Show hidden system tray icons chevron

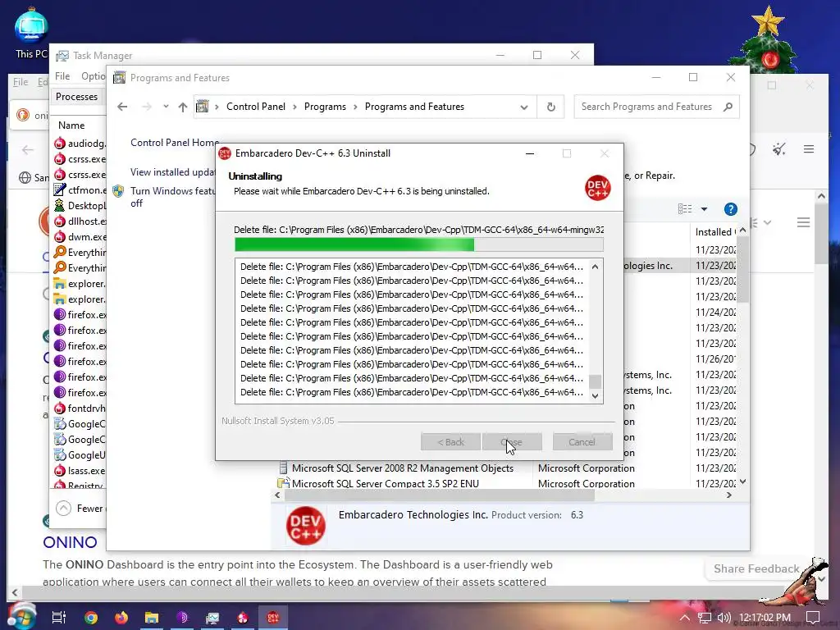click(x=685, y=618)
